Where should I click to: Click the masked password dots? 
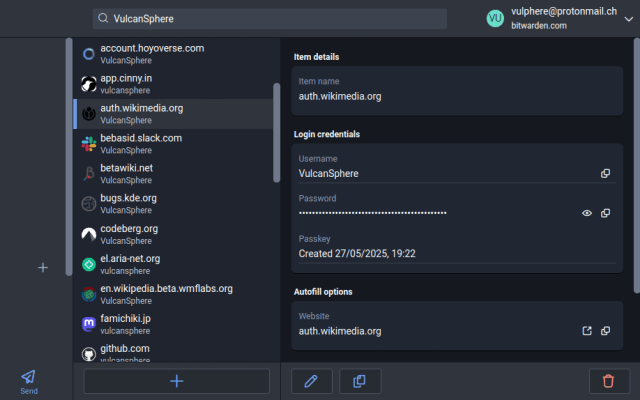pyautogui.click(x=373, y=213)
